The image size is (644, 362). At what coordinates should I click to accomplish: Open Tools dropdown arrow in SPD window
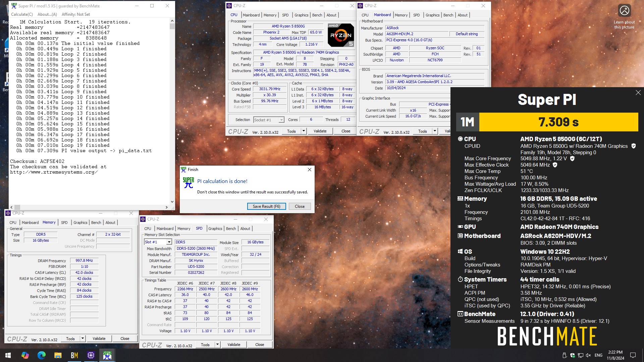[x=217, y=345]
